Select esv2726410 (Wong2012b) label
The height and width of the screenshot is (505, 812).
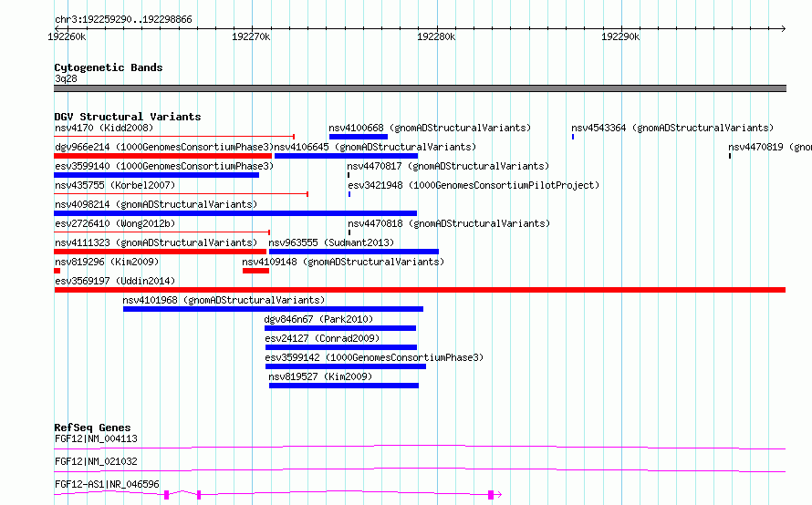tap(115, 223)
